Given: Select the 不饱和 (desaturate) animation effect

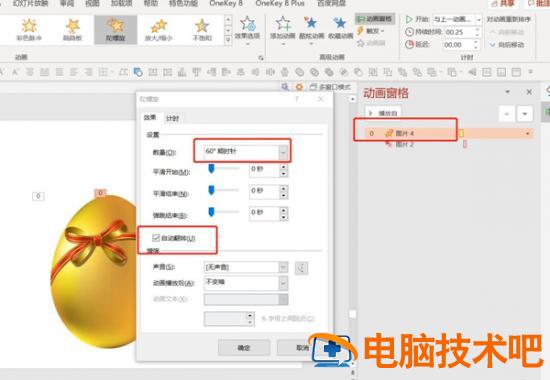Looking at the screenshot, I should tap(202, 29).
